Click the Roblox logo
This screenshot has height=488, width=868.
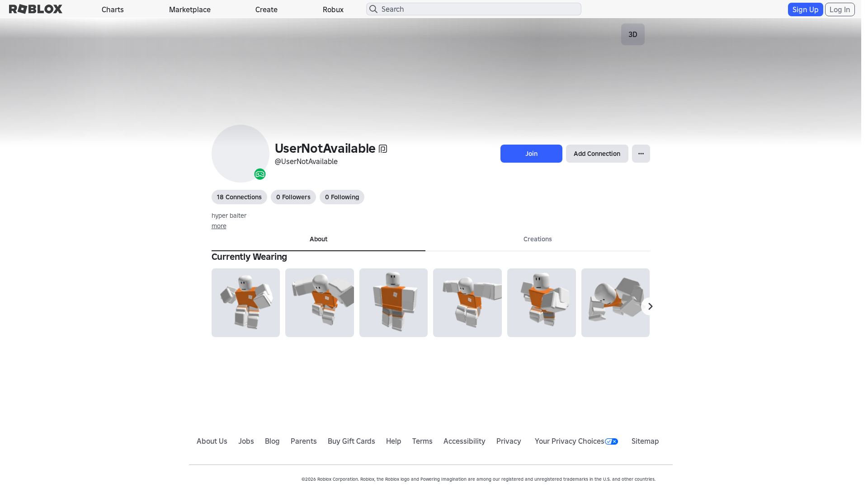point(36,9)
